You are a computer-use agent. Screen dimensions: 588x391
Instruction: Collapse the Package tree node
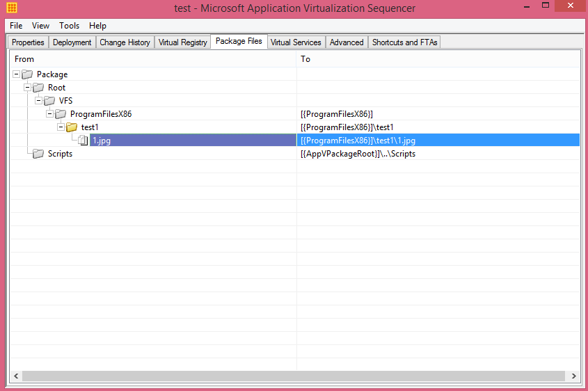(16, 74)
